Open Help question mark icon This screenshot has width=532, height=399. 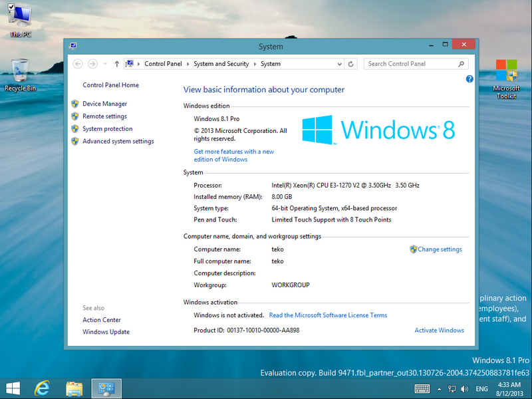pos(469,79)
